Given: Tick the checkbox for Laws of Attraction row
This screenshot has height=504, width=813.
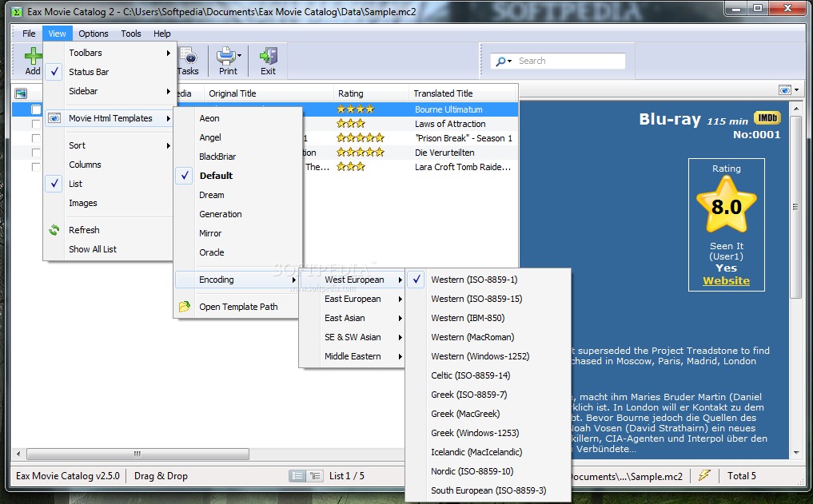Looking at the screenshot, I should [x=36, y=124].
